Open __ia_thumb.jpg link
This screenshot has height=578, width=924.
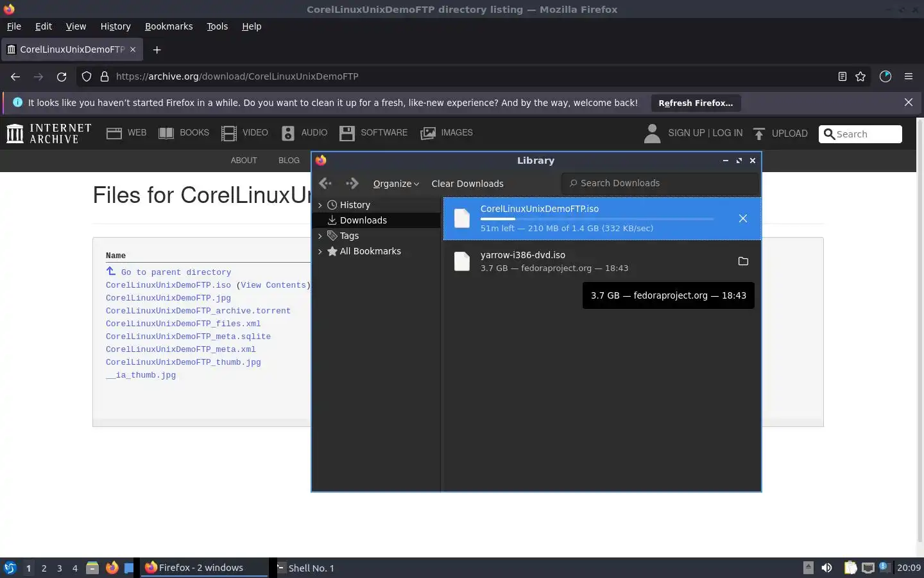point(141,375)
